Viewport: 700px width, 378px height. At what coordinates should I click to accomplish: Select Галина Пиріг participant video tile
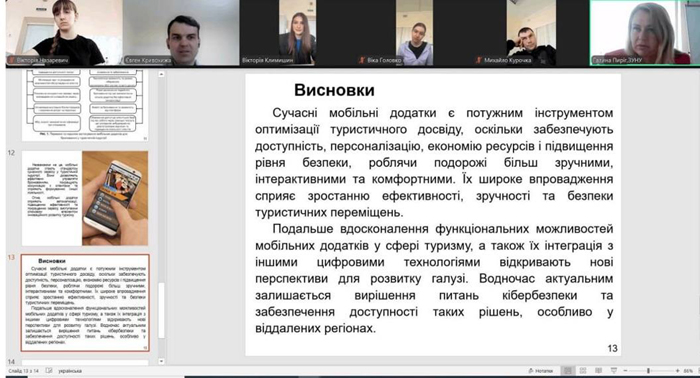click(644, 33)
